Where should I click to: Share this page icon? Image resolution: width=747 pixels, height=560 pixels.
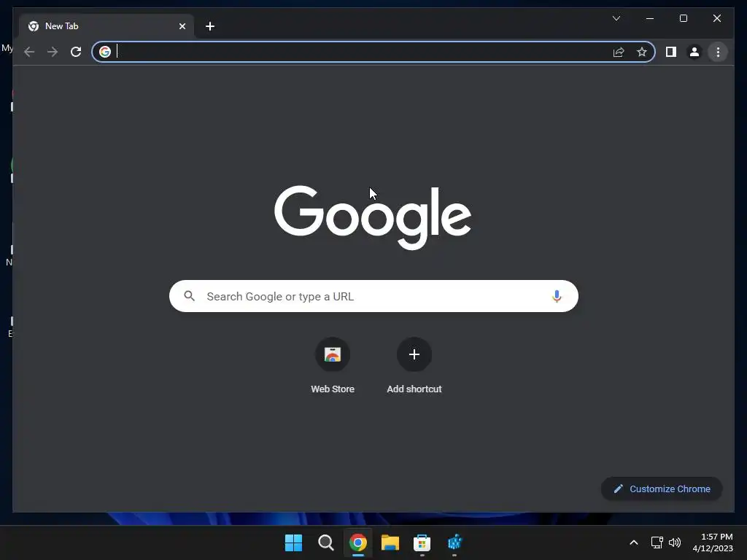point(619,52)
